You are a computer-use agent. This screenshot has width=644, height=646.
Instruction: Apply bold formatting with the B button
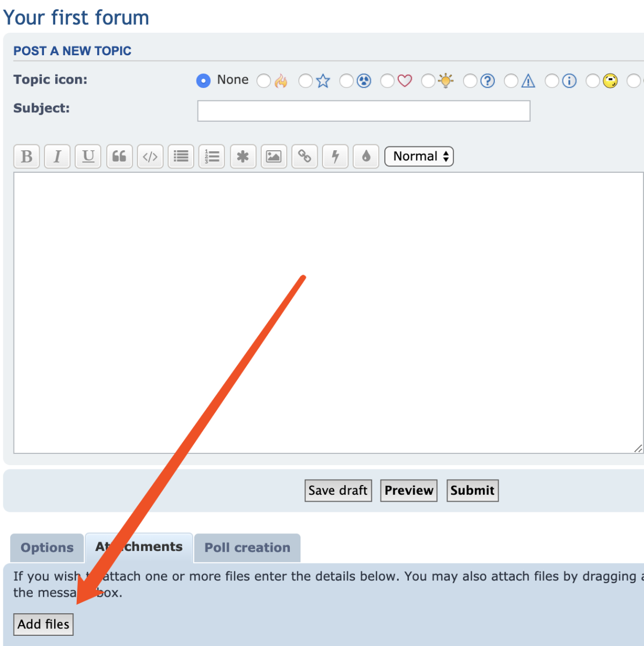26,157
